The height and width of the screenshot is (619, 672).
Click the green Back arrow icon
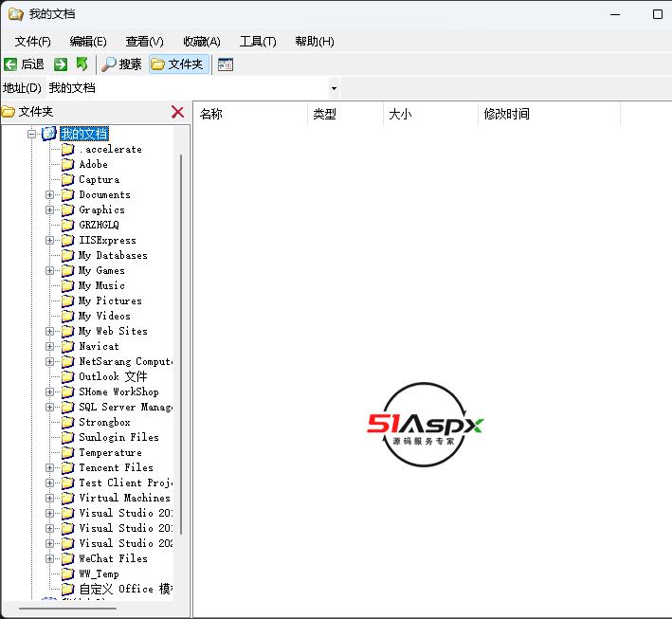click(x=10, y=64)
